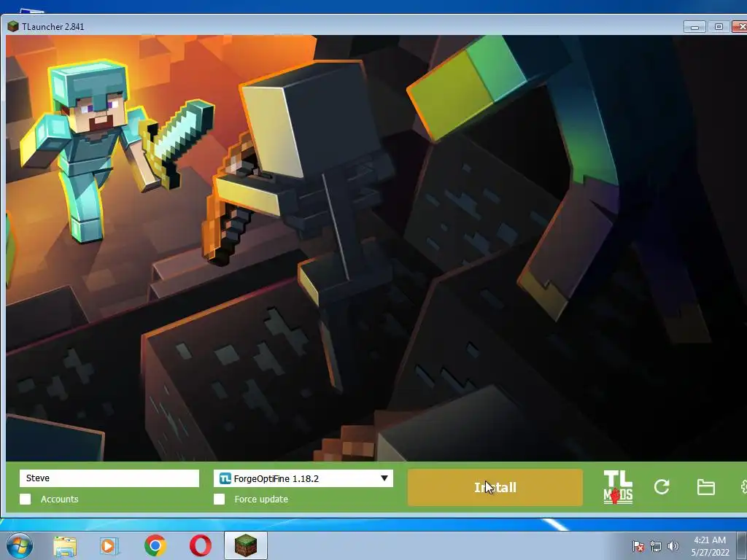The height and width of the screenshot is (560, 747).
Task: Click the Force update label
Action: [261, 499]
